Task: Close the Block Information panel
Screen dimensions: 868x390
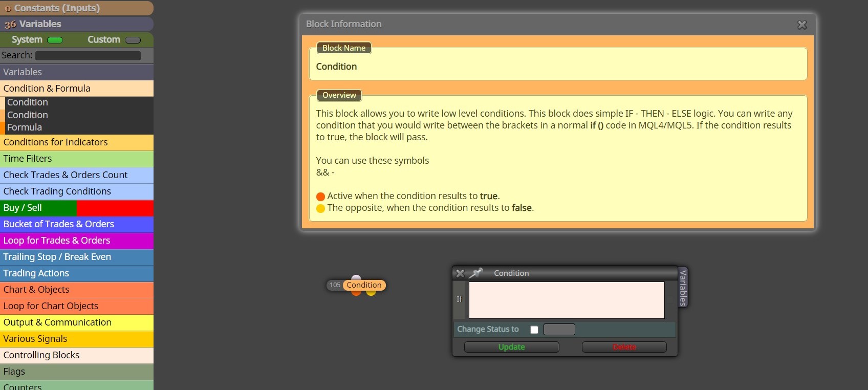Action: click(802, 25)
